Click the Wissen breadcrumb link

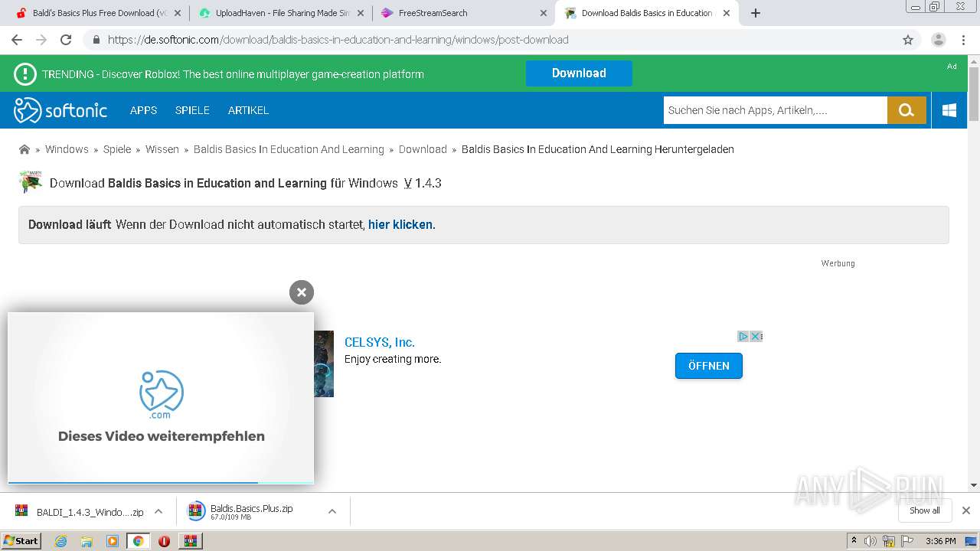pos(162,149)
